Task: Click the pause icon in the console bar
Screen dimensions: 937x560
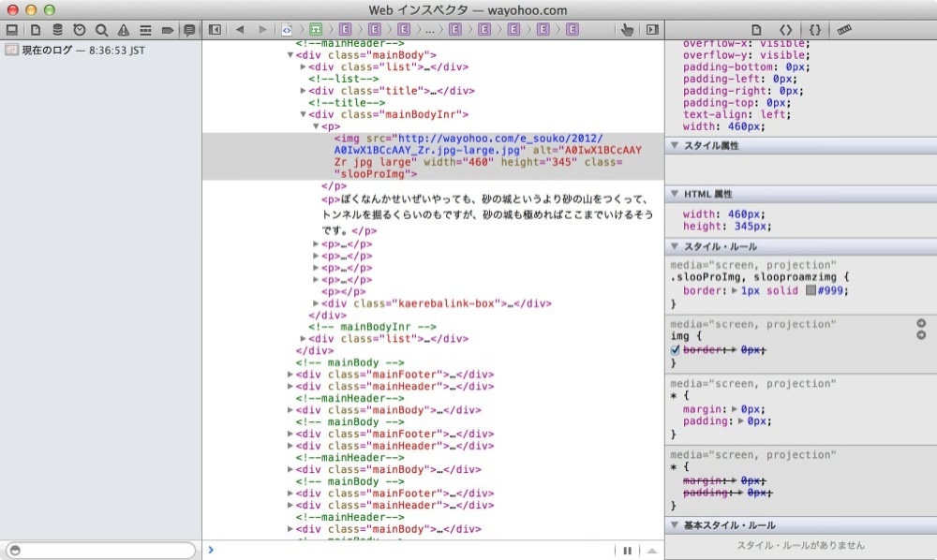Action: [628, 551]
